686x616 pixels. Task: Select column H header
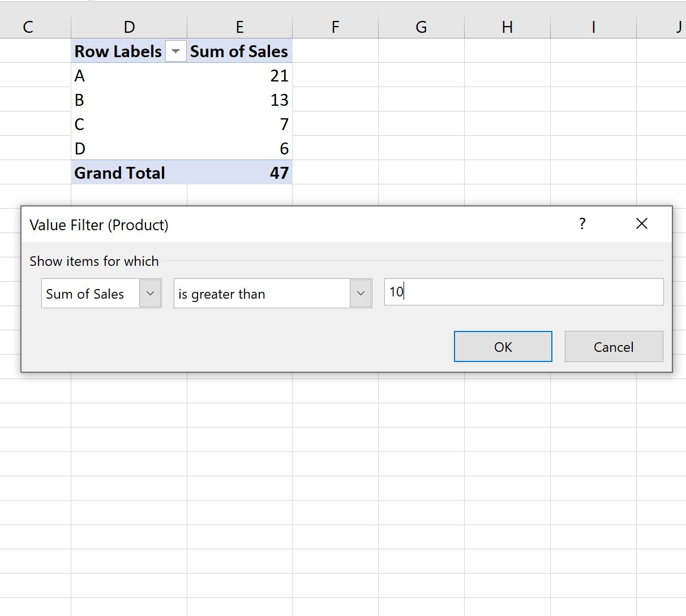[x=507, y=27]
